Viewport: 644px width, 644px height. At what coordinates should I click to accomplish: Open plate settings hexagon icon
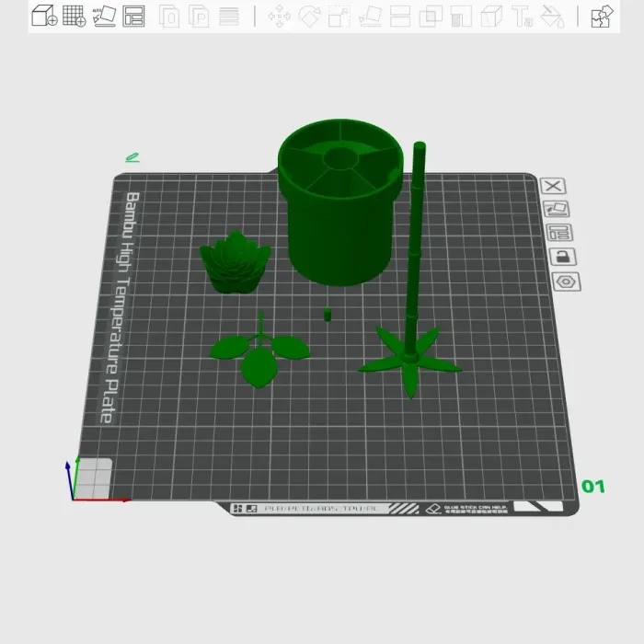567,282
